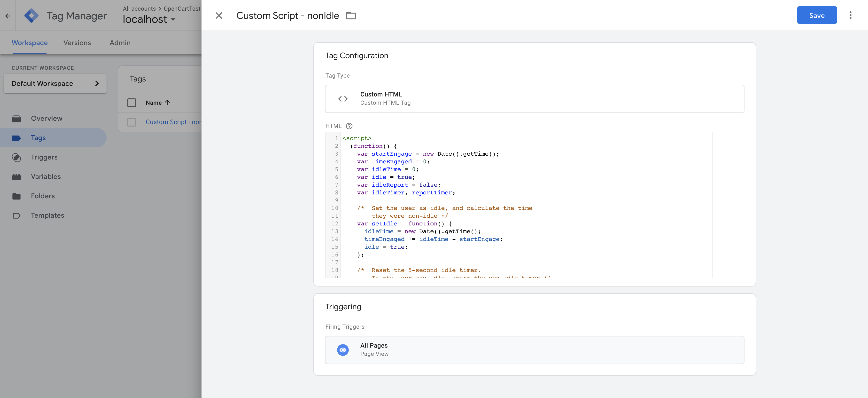Click All accounts breadcrumb link
The width and height of the screenshot is (868, 398).
(139, 9)
